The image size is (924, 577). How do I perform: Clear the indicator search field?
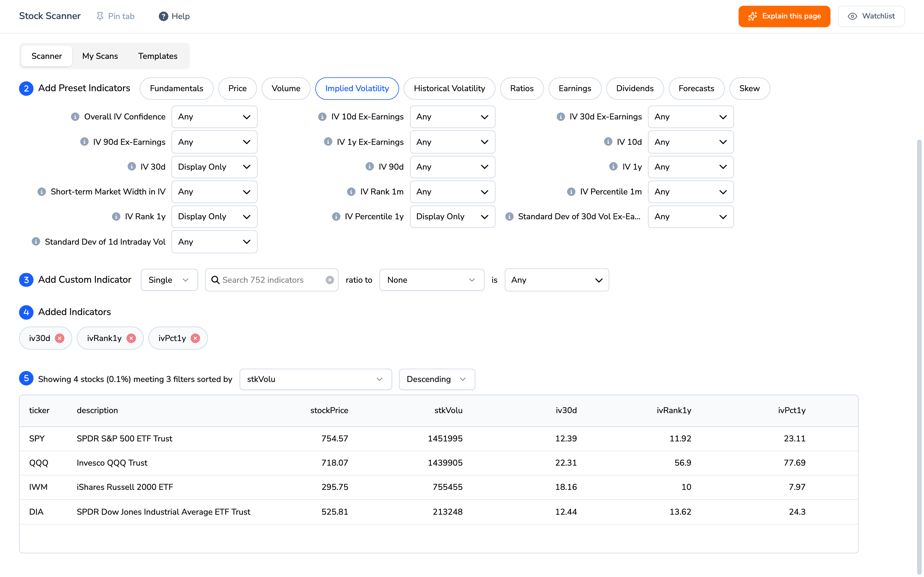pos(330,280)
